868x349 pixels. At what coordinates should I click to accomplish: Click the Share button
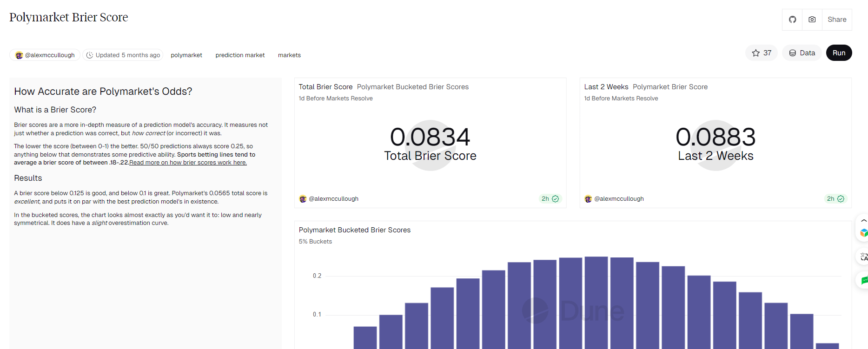(x=837, y=20)
